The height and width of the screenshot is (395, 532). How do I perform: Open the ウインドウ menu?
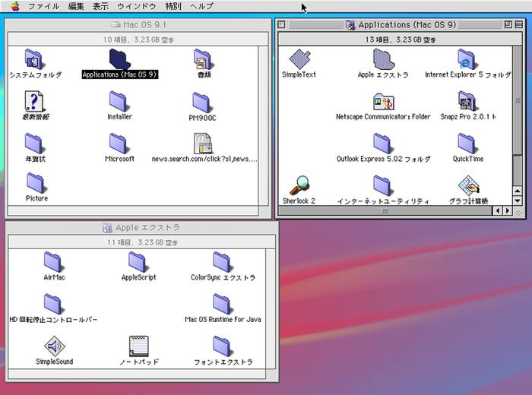136,6
